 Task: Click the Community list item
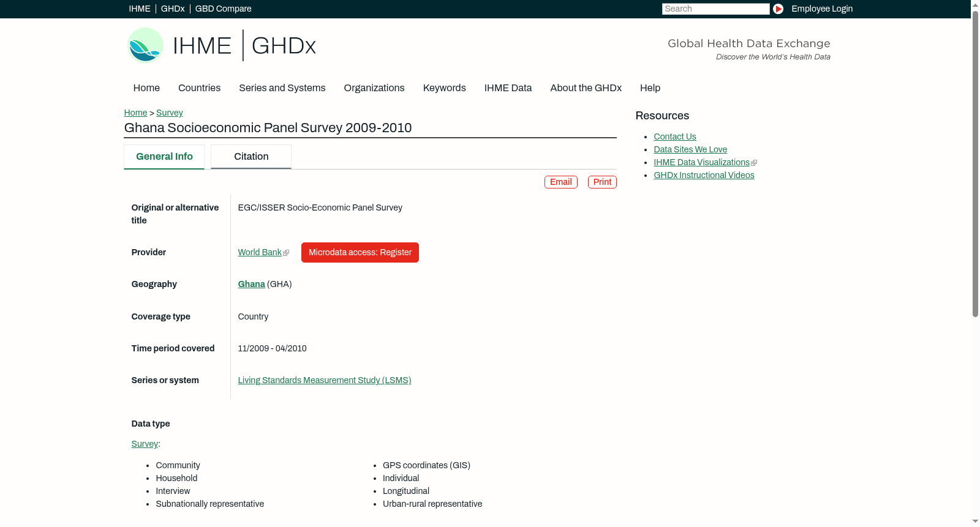tap(178, 465)
